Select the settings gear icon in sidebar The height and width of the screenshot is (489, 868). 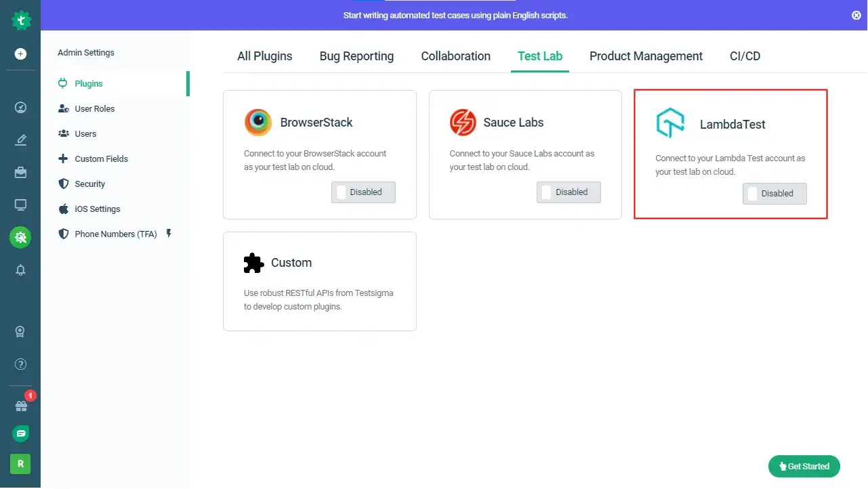20,238
